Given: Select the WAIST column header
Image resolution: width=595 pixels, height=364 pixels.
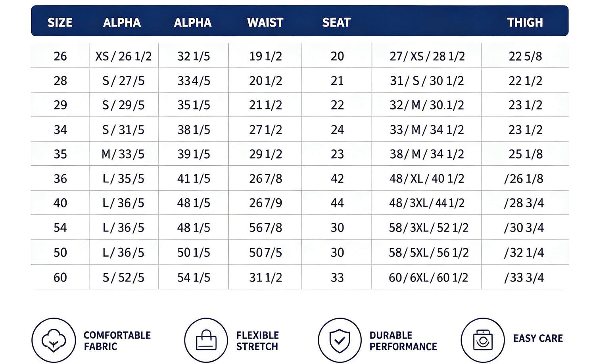Looking at the screenshot, I should coord(265,23).
